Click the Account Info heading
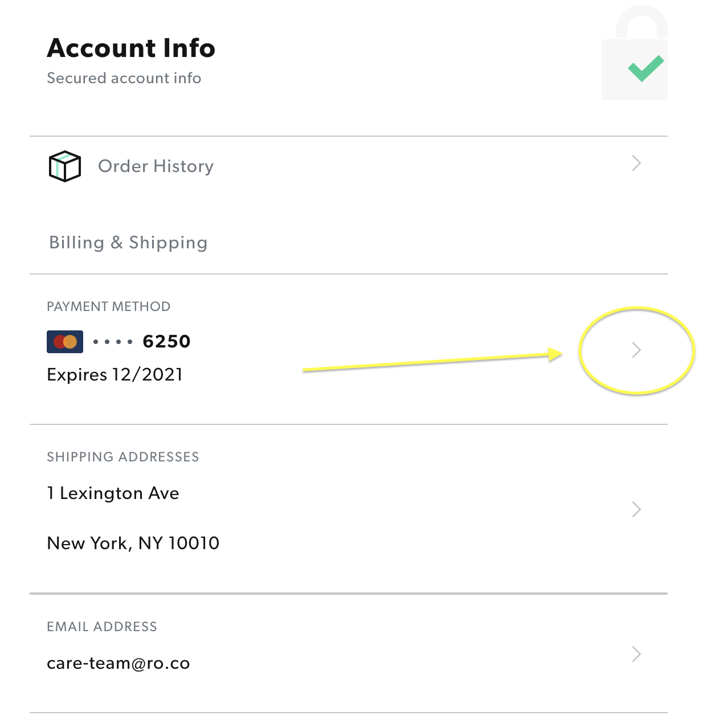The image size is (711, 728). click(x=131, y=48)
